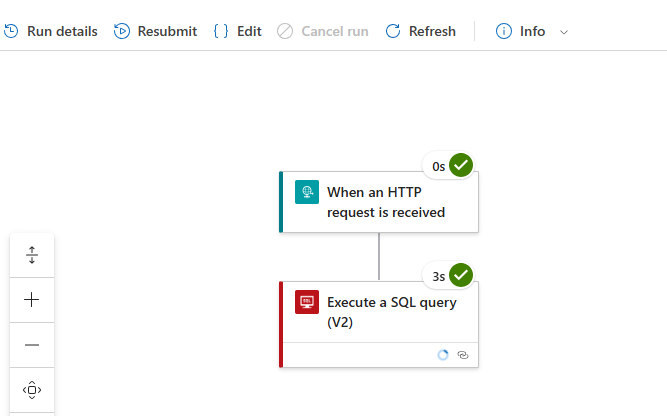The width and height of the screenshot is (667, 416).
Task: Open Run details from the toolbar
Action: pyautogui.click(x=61, y=31)
